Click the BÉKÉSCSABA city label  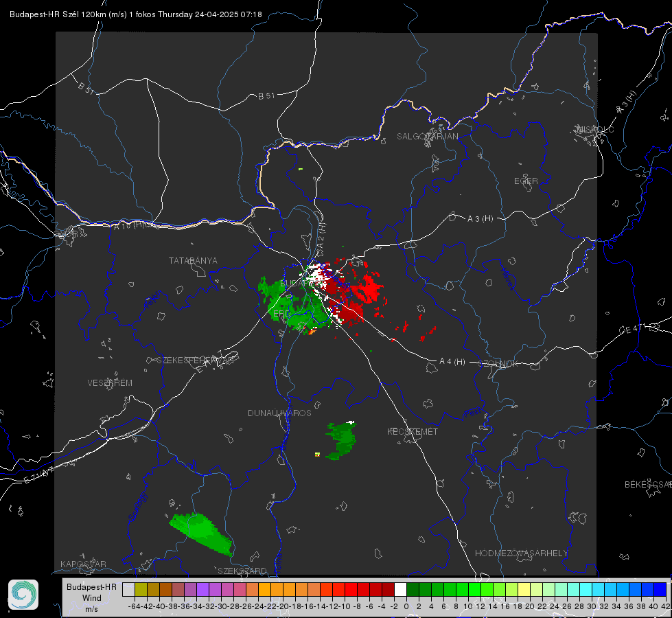click(x=648, y=484)
